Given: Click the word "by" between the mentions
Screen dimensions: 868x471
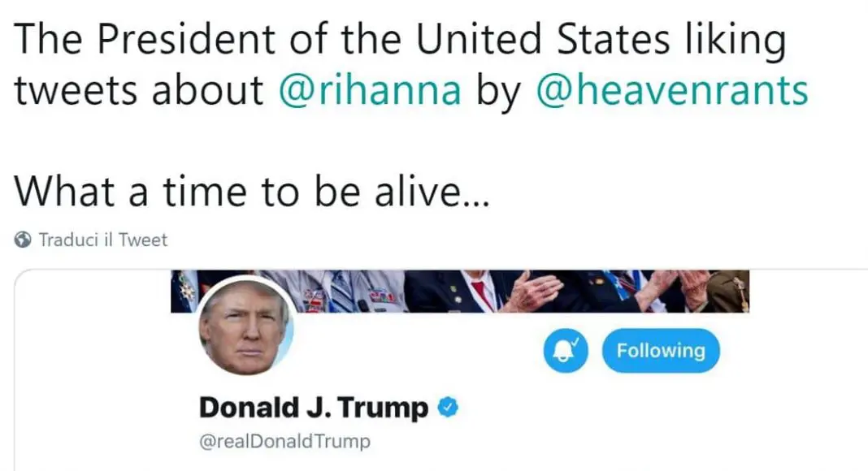Looking at the screenshot, I should pos(497,90).
